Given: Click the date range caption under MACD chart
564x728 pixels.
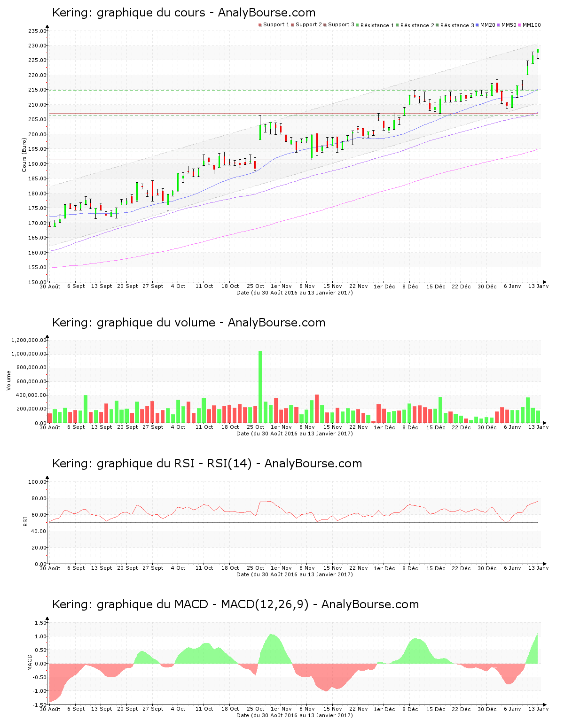Looking at the screenshot, I should pyautogui.click(x=295, y=715).
